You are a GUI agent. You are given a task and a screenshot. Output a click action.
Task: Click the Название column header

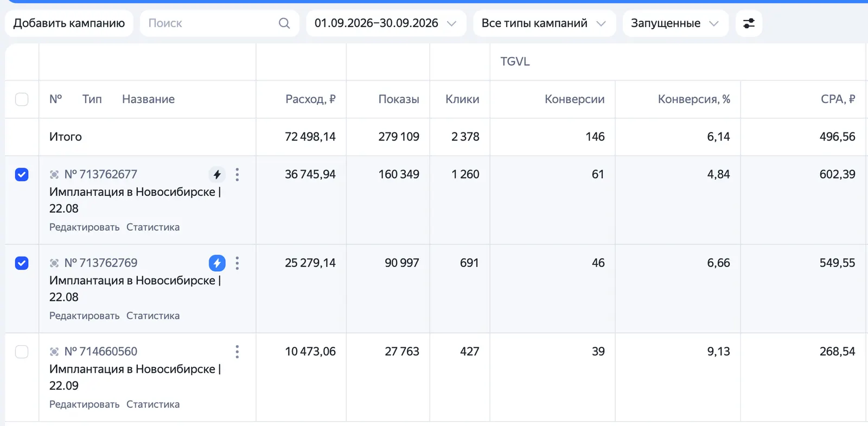pos(148,99)
